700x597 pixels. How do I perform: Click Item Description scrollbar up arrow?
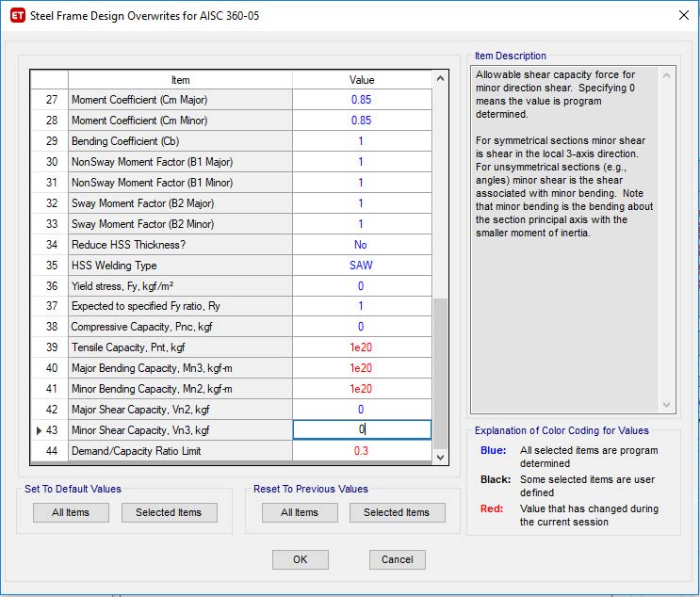[x=666, y=75]
